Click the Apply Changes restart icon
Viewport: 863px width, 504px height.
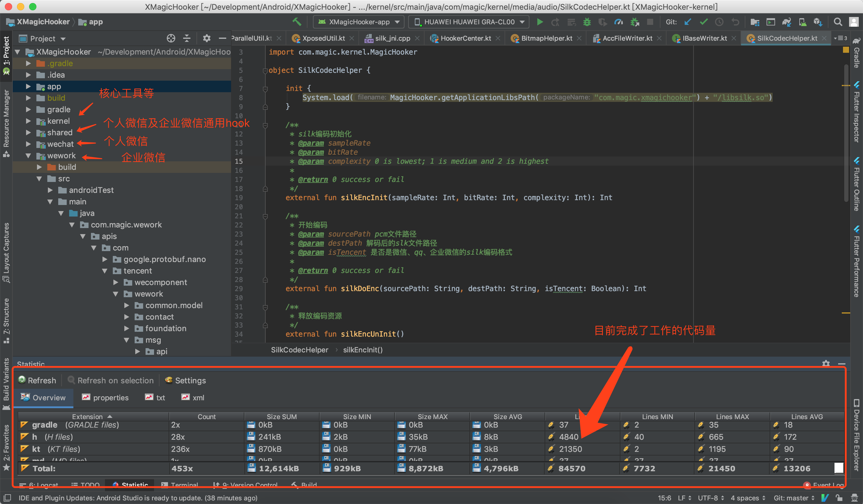point(555,22)
